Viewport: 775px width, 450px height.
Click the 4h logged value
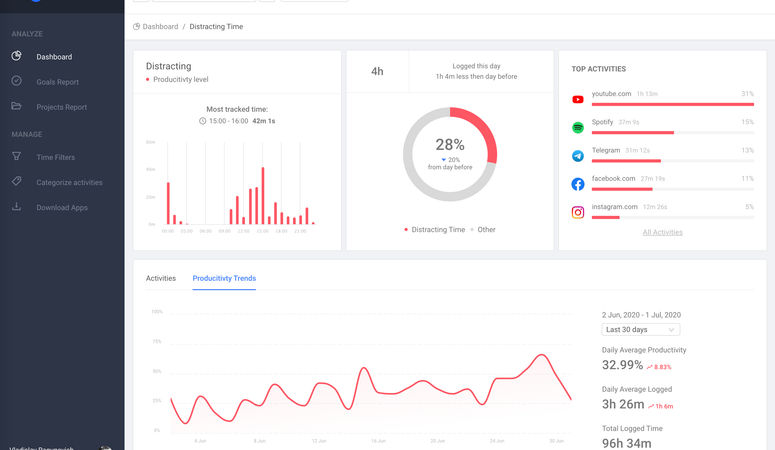377,71
